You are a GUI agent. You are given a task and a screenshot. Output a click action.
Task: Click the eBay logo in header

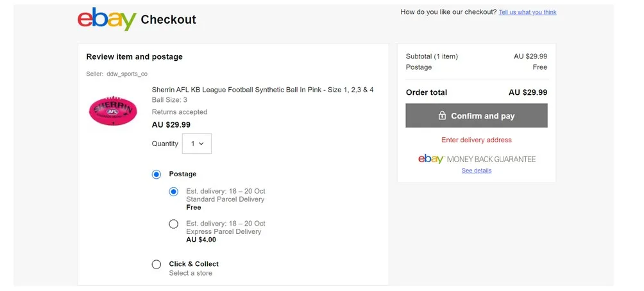click(106, 19)
